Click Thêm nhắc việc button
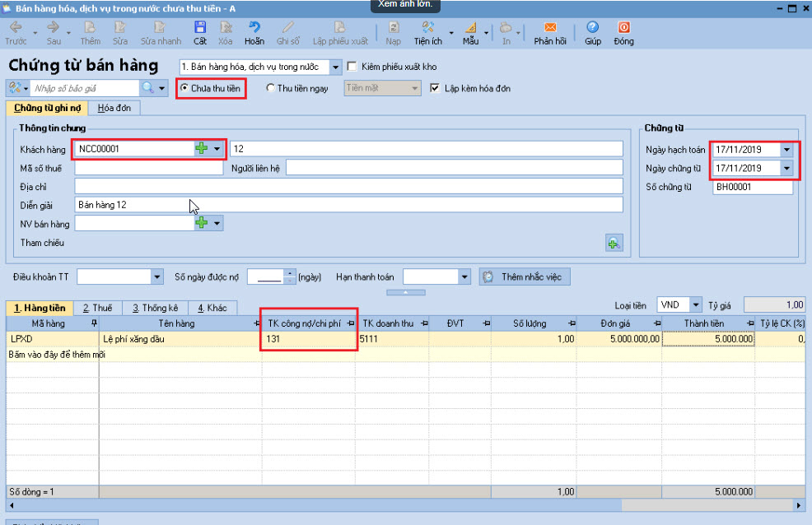 tap(524, 276)
